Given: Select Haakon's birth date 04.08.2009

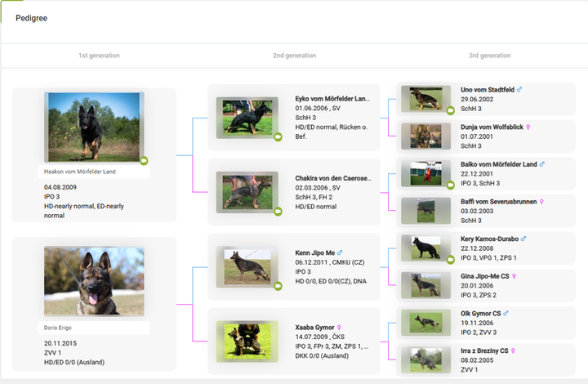Looking at the screenshot, I should (x=60, y=187).
